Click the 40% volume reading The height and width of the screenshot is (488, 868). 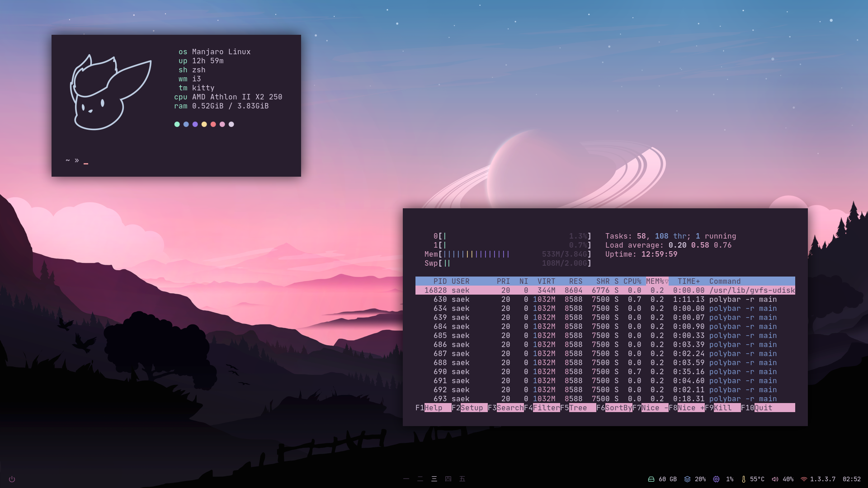(788, 479)
